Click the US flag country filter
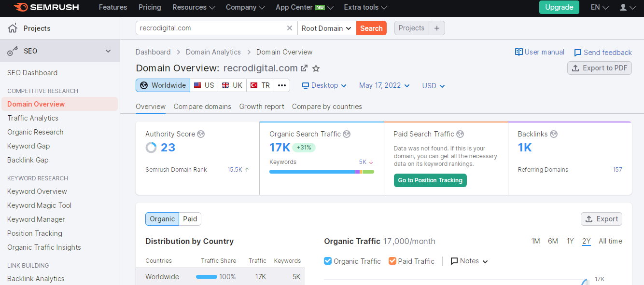This screenshot has width=644, height=285. [204, 85]
